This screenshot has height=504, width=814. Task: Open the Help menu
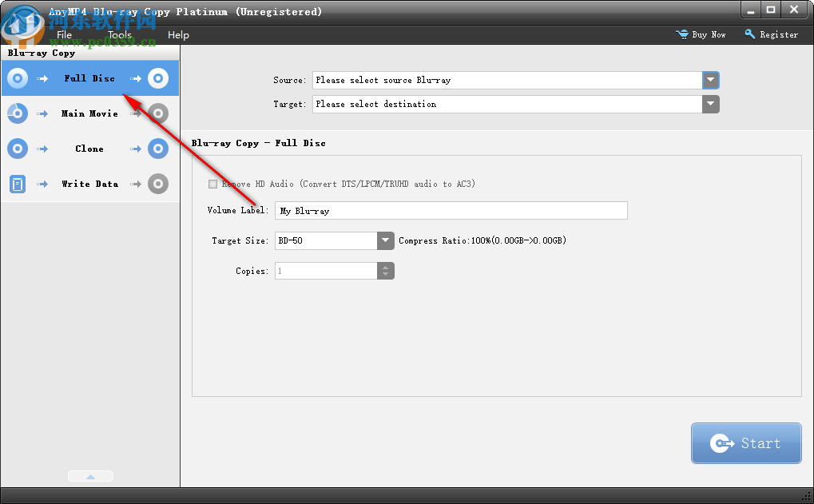tap(178, 34)
